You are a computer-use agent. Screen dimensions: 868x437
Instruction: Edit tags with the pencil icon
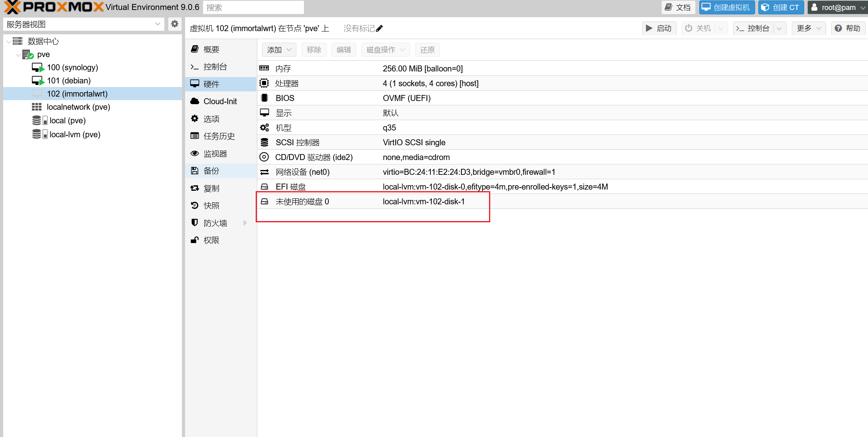tap(379, 28)
